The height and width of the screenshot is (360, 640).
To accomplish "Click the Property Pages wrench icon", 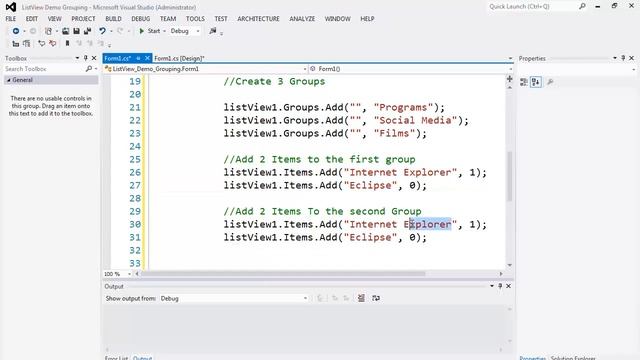I will point(550,82).
